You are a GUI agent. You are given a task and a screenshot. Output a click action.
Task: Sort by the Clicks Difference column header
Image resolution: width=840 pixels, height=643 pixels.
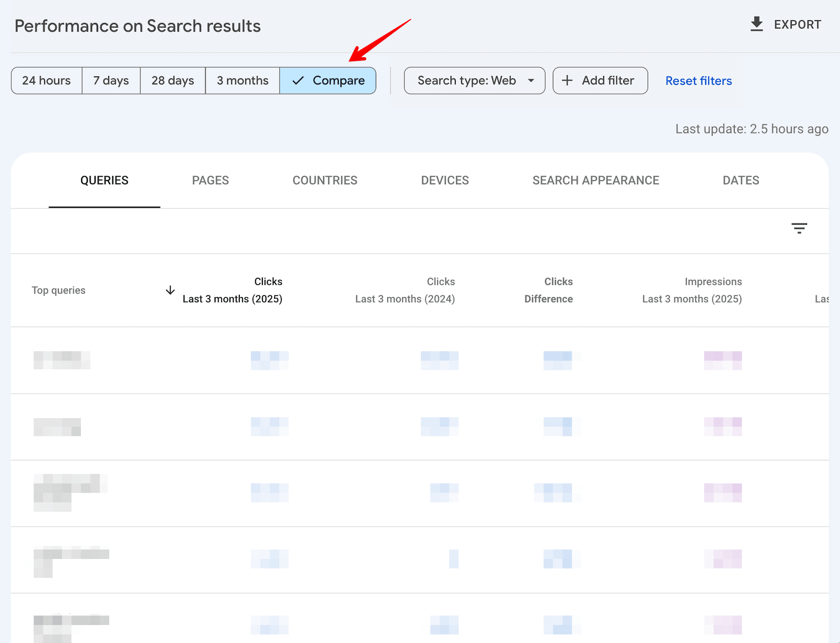(x=549, y=290)
